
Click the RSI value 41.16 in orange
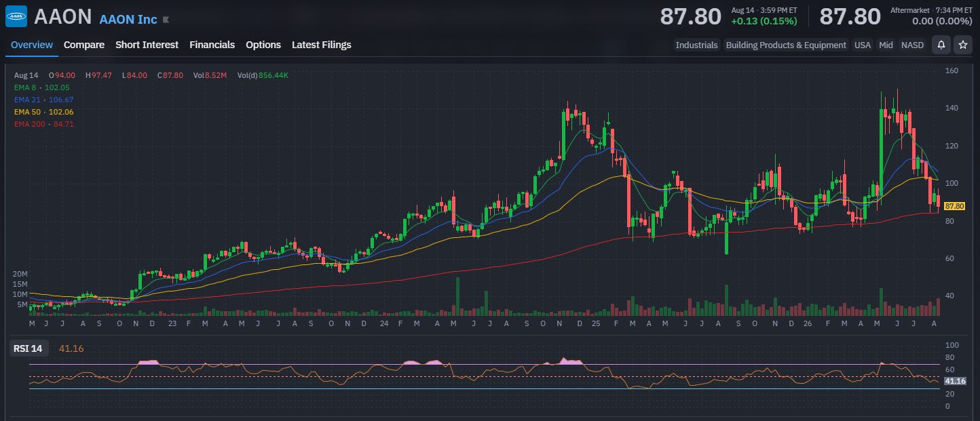coord(71,348)
